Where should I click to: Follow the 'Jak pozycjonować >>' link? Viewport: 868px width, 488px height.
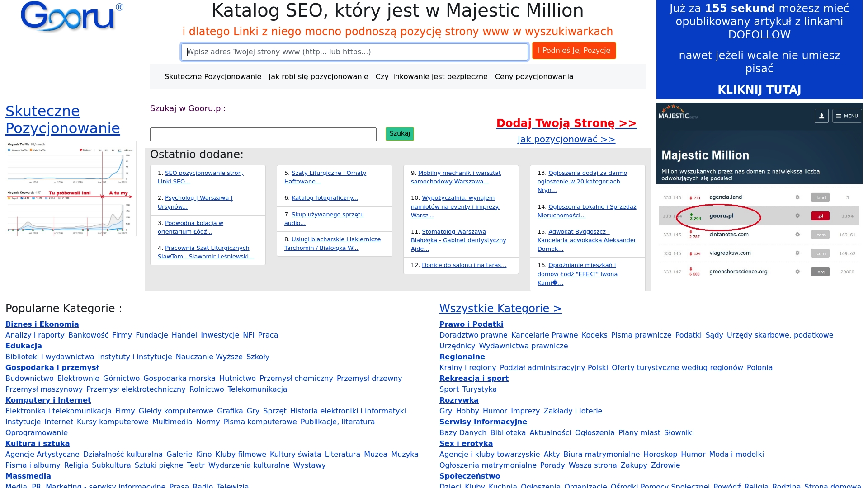coord(566,140)
